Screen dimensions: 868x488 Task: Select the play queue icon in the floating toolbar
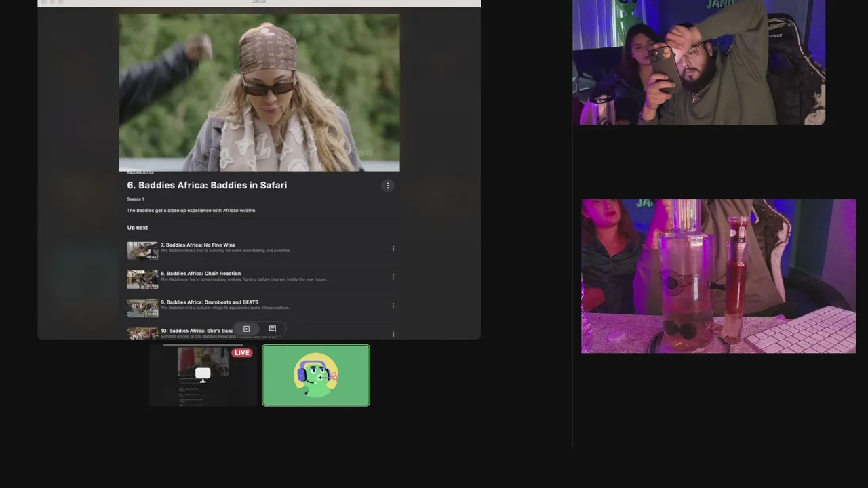click(x=247, y=329)
